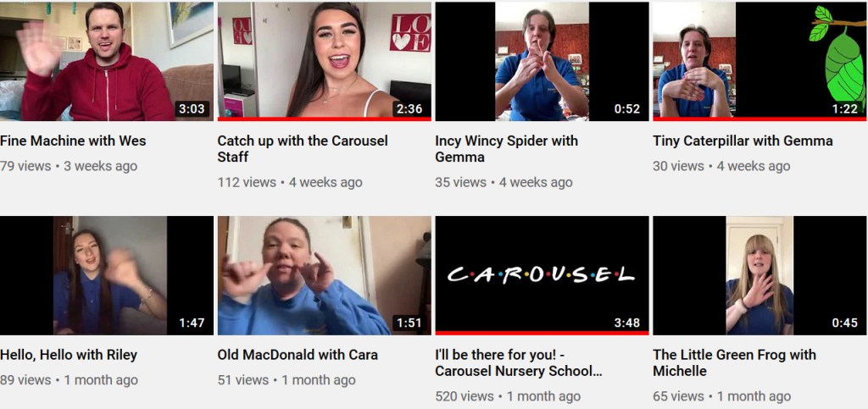The width and height of the screenshot is (868, 409).
Task: Open The Little Green Frog thumbnail
Action: [x=759, y=275]
